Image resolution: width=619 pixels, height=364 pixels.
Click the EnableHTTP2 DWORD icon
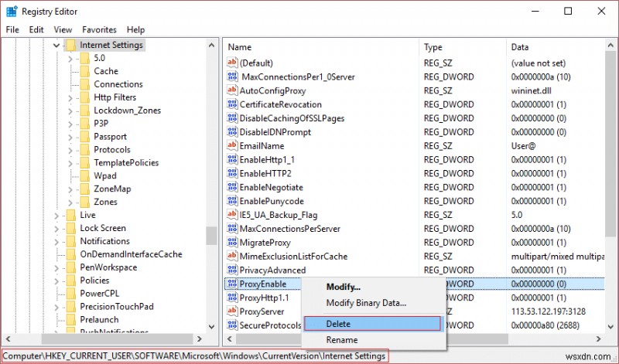click(x=232, y=173)
